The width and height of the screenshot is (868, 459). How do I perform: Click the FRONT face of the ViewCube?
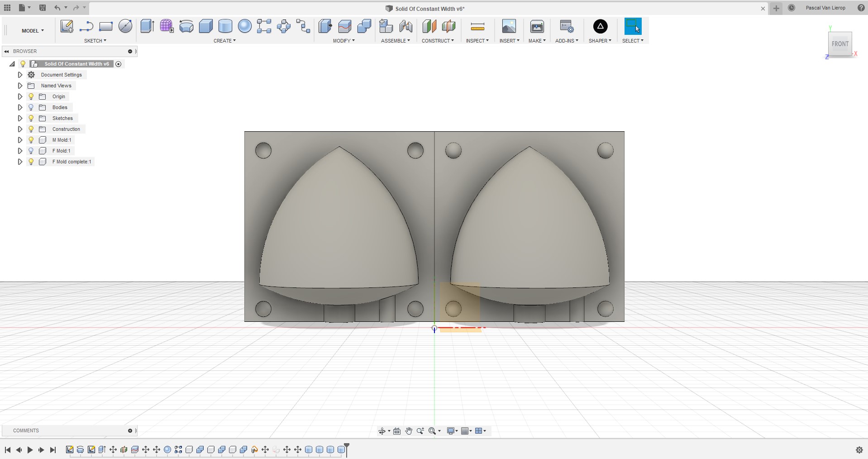click(x=840, y=44)
